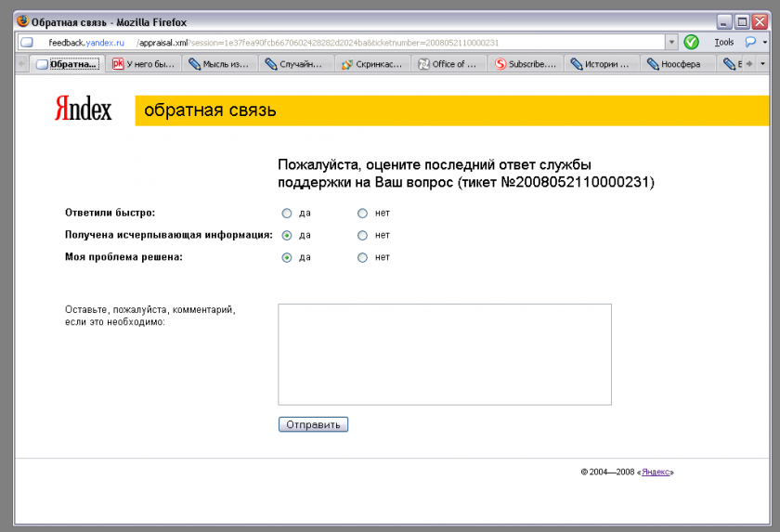Switch to the 'Скринкас...' tab
This screenshot has width=780, height=532.
(x=372, y=64)
